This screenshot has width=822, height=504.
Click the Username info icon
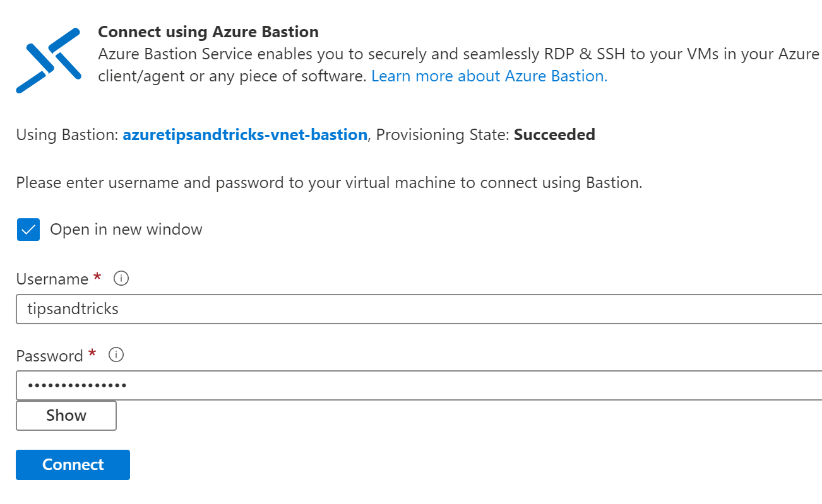[x=121, y=278]
